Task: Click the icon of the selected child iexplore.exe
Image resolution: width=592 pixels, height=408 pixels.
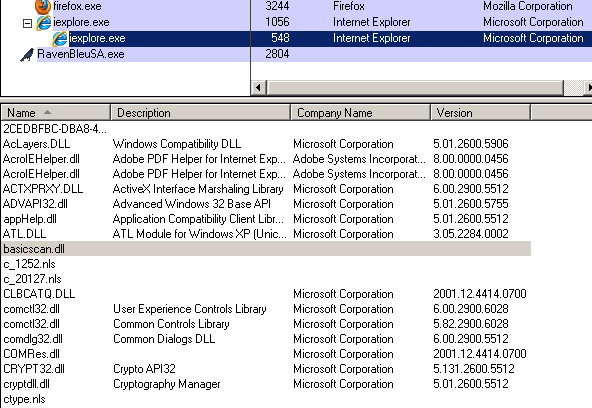Action: point(59,38)
